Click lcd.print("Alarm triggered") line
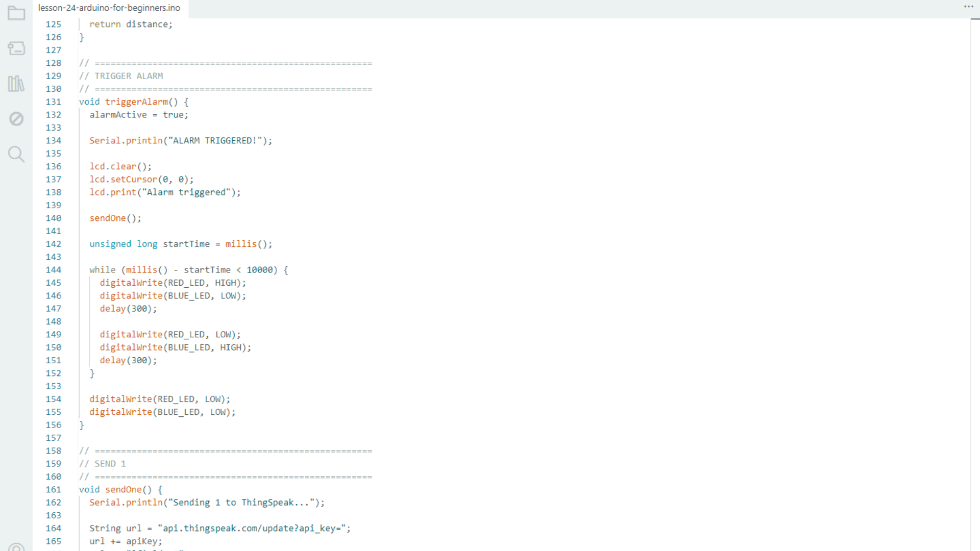The height and width of the screenshot is (551, 980). tap(165, 192)
